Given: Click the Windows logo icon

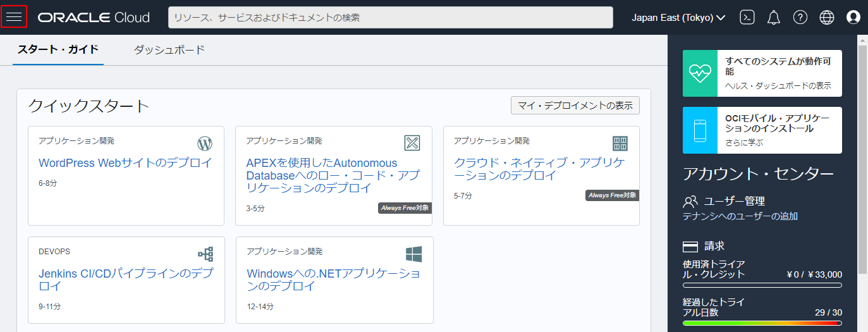Looking at the screenshot, I should 413,254.
